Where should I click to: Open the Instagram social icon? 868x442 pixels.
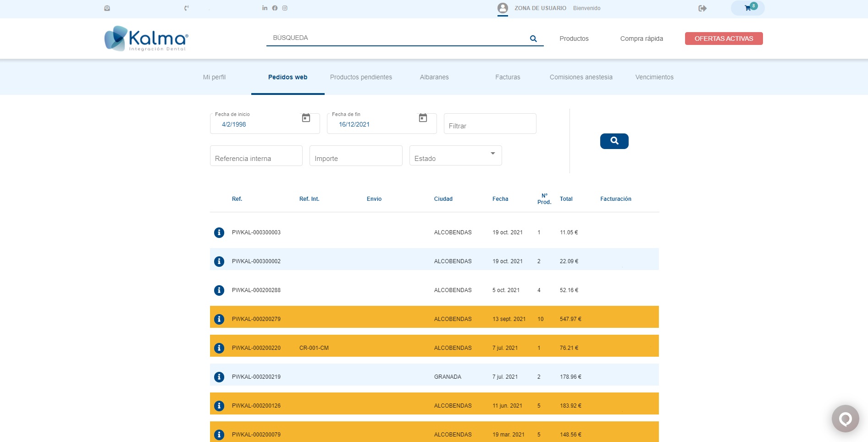click(285, 8)
